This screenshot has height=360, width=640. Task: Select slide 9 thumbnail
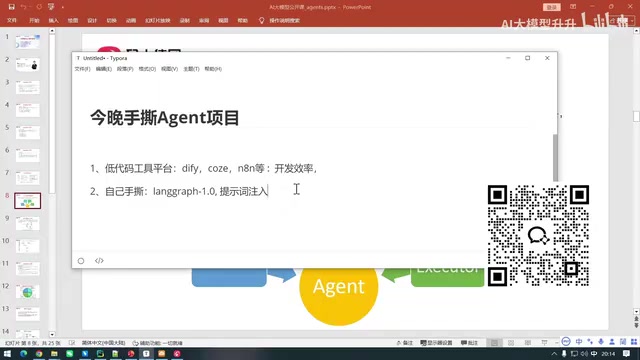pyautogui.click(x=28, y=223)
